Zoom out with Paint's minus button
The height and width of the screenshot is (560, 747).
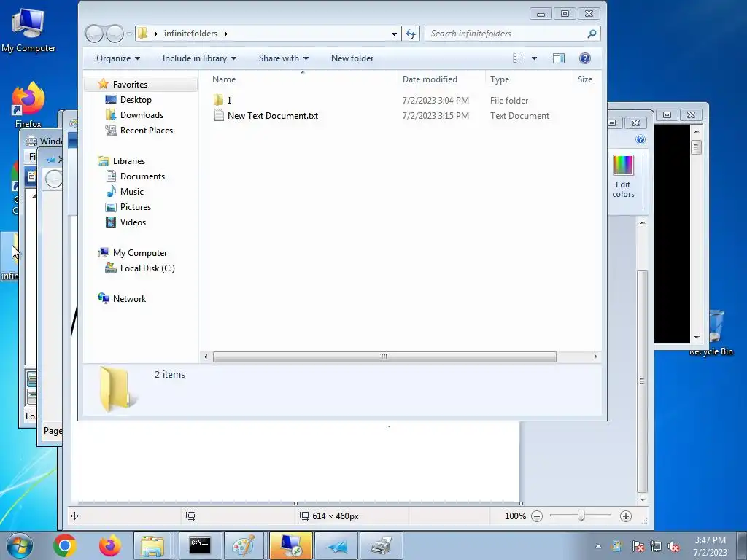click(537, 516)
